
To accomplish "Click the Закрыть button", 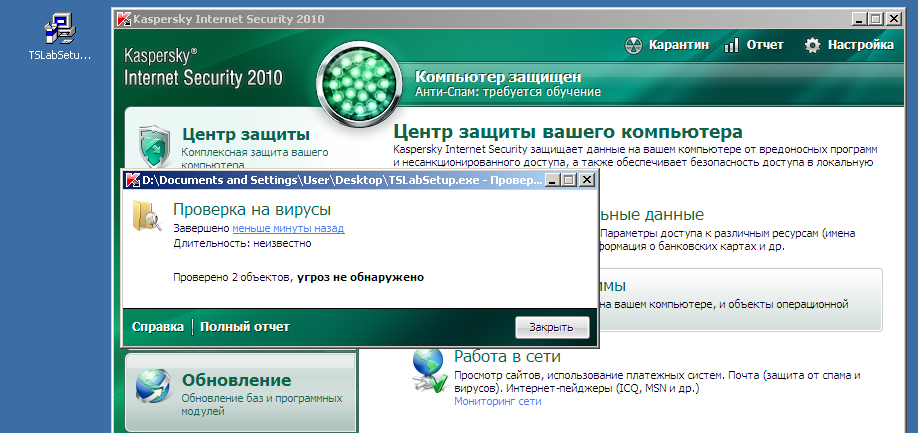I will click(x=552, y=327).
